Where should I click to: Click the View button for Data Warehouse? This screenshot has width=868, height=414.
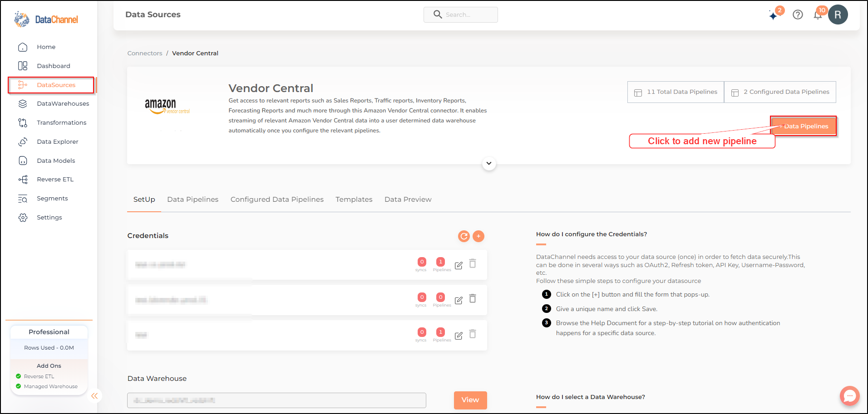tap(470, 400)
